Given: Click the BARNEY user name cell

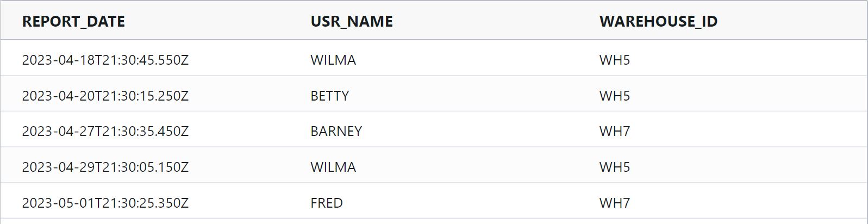Looking at the screenshot, I should tap(336, 131).
